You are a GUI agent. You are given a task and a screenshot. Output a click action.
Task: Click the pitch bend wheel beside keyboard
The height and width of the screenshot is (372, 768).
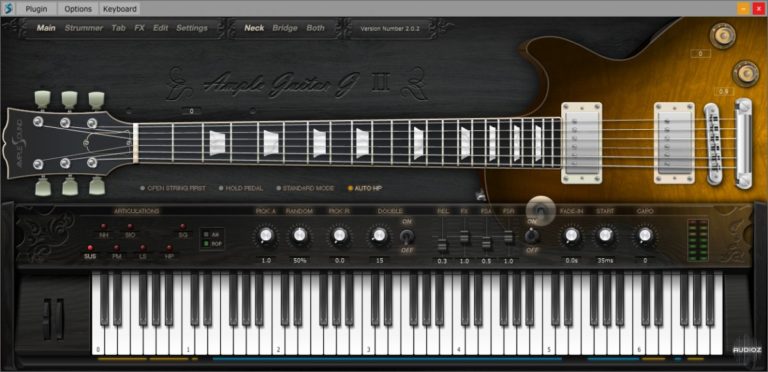pyautogui.click(x=47, y=320)
